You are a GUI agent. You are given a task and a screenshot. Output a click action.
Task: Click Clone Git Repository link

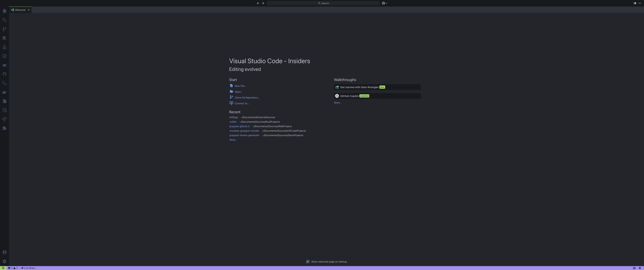pyautogui.click(x=247, y=98)
